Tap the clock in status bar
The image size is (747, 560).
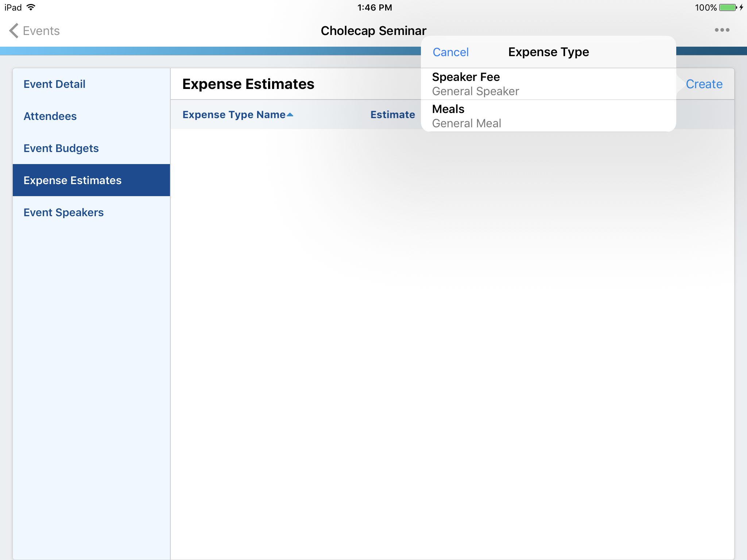(374, 8)
